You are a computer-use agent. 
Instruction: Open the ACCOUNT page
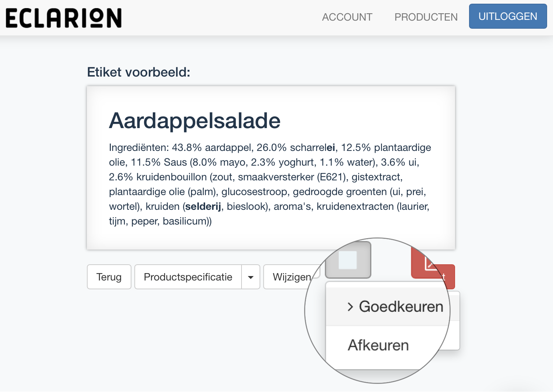(347, 17)
